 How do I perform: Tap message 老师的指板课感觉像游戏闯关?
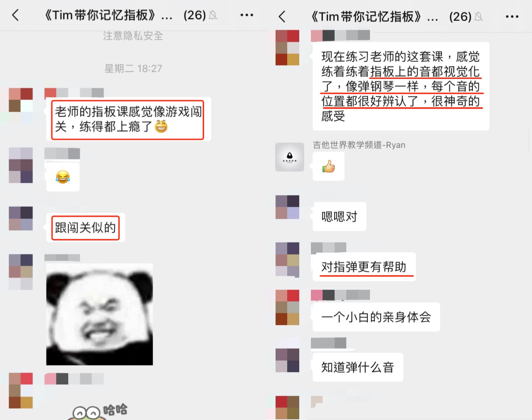coord(128,119)
